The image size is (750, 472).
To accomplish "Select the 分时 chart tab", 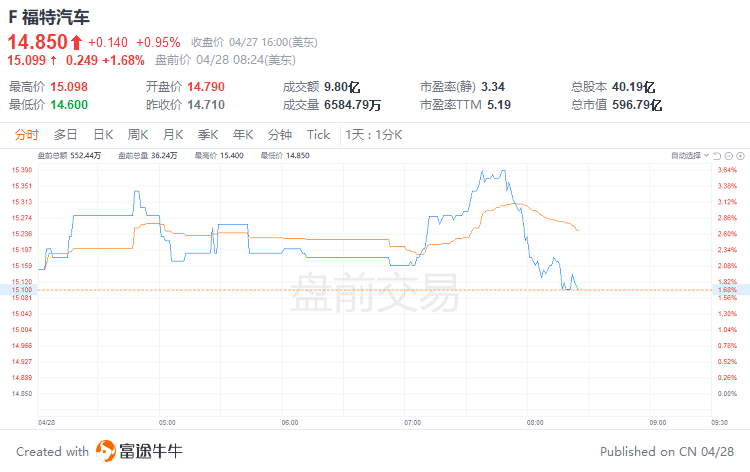I will pos(26,135).
